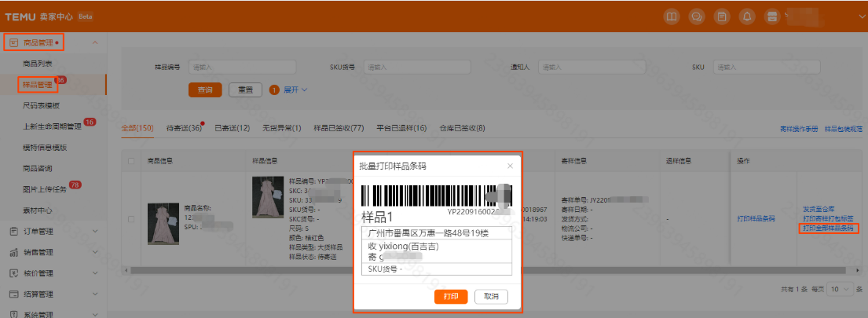Click the 核价管理 sidebar icon
Viewport: 868px width, 318px height.
pyautogui.click(x=14, y=273)
